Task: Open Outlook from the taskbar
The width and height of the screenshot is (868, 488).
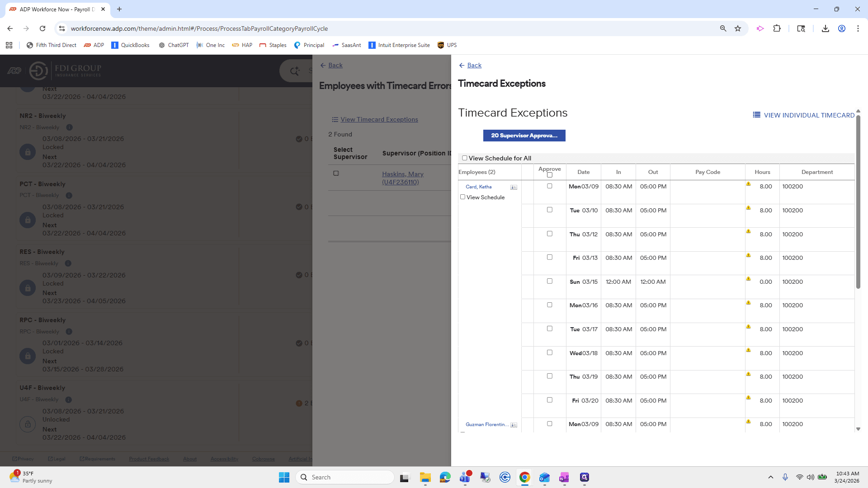Action: click(544, 477)
